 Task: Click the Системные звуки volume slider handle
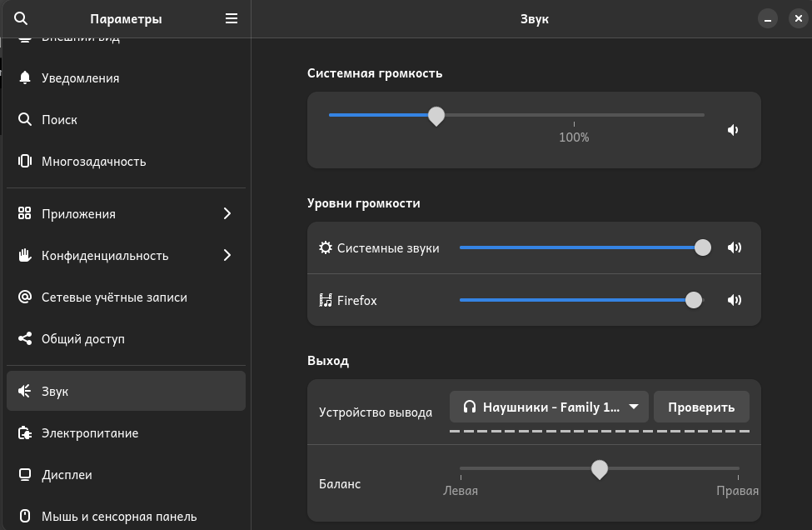coord(703,247)
